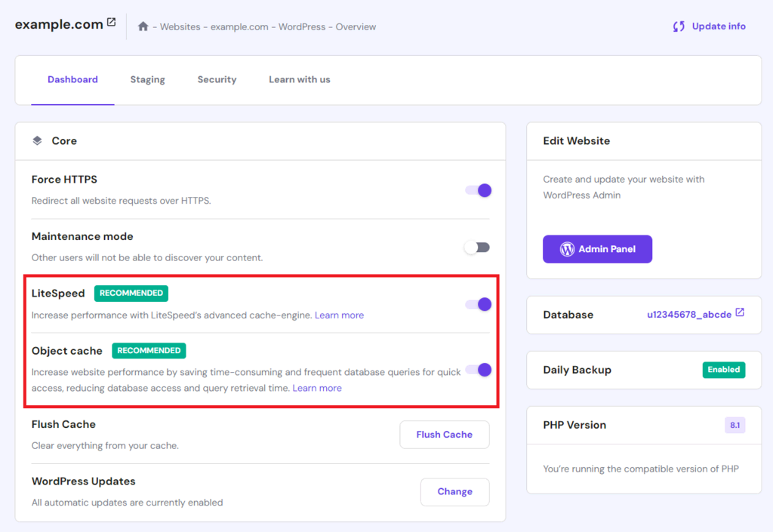Viewport: 773px width, 532px height.
Task: Click the Flush Cache heading text
Action: coord(63,425)
